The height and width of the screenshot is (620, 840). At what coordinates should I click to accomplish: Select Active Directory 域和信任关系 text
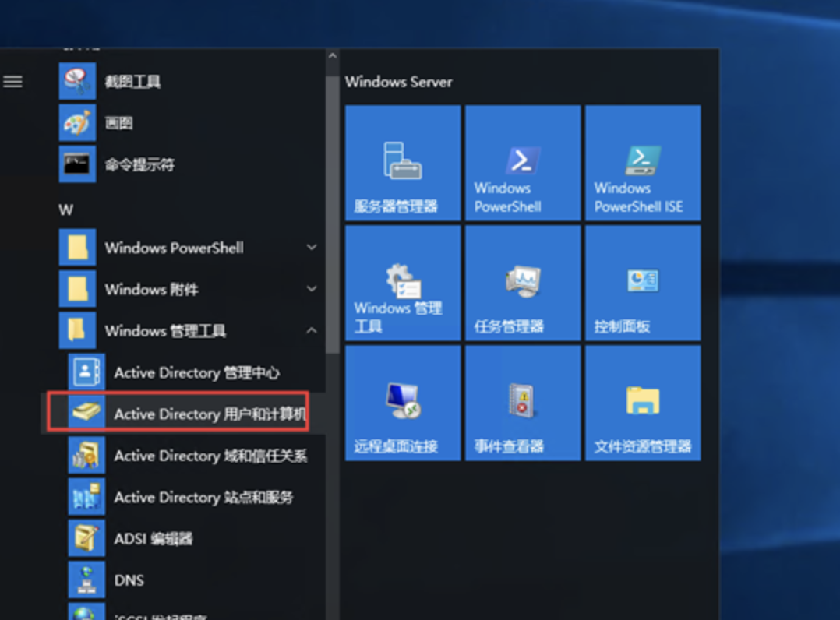tap(210, 456)
